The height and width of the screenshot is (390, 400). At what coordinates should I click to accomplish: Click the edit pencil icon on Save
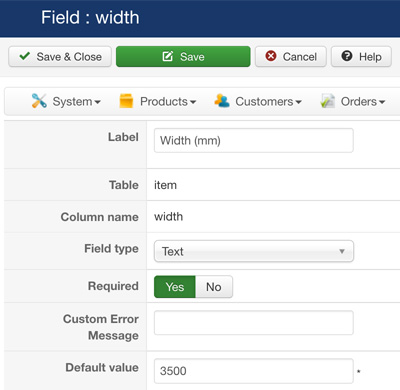coord(168,56)
